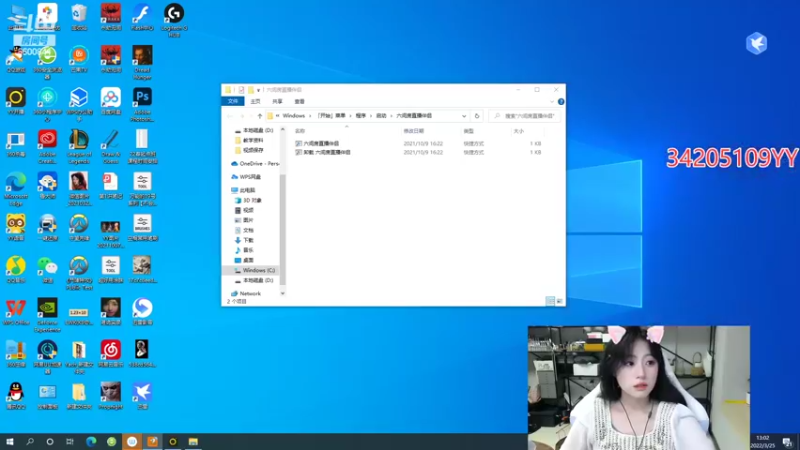This screenshot has width=800, height=450.
Task: Click the search box in Explorer
Action: point(524,116)
